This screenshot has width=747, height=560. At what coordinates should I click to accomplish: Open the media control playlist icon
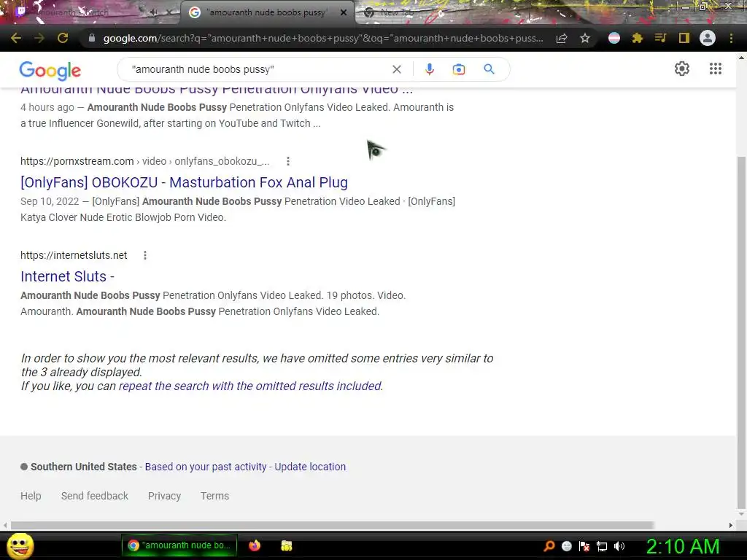pyautogui.click(x=660, y=38)
